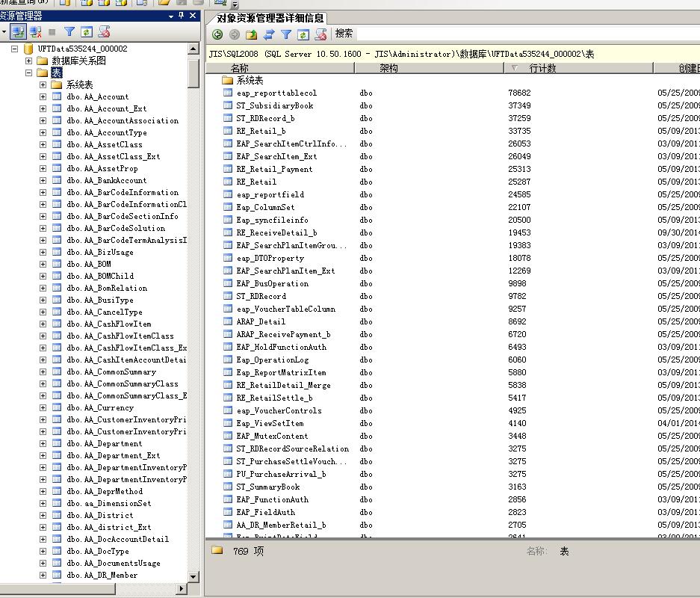Click the table icon of ARAP_Detail row
700x598 pixels.
[x=228, y=321]
